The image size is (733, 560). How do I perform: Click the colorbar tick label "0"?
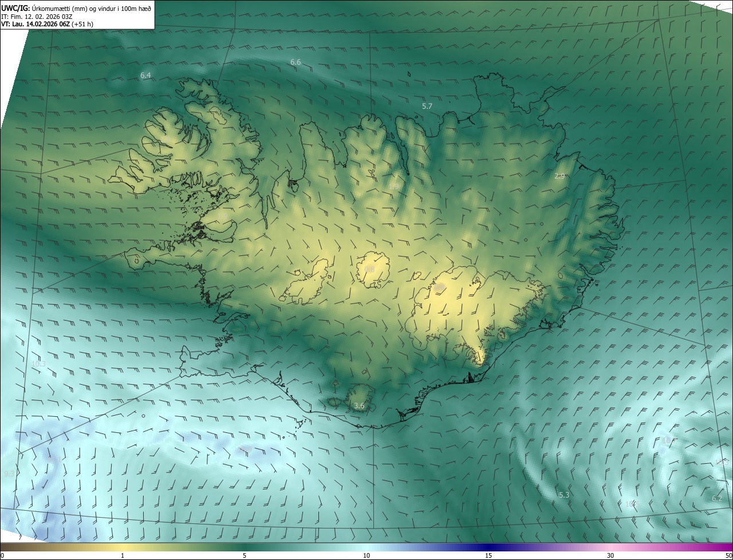point(2,555)
